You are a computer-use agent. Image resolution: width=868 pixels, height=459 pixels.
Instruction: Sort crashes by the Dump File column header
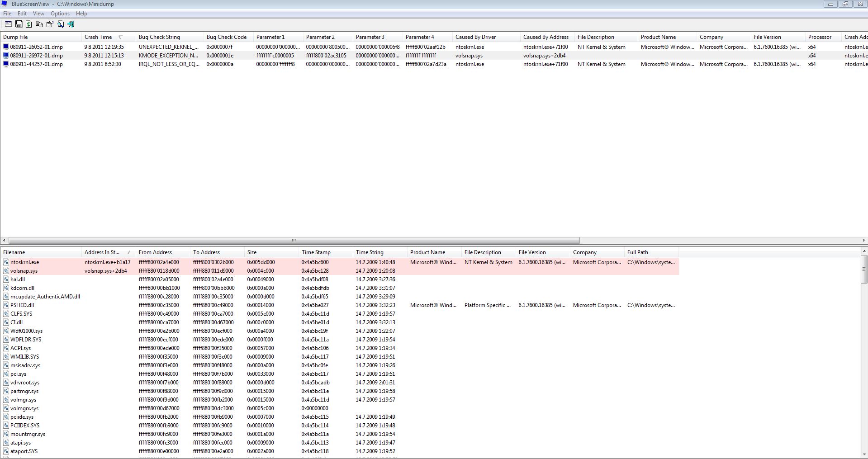coord(41,37)
